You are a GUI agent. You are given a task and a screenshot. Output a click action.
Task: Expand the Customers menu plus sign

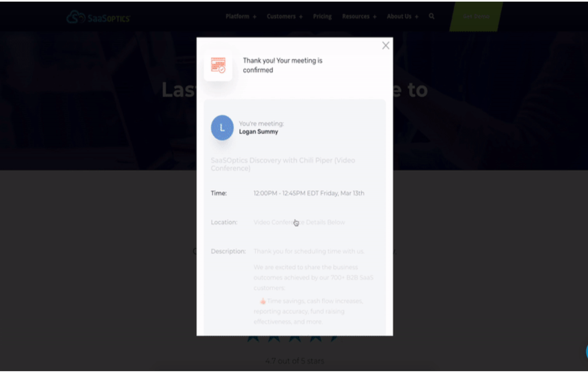(301, 17)
